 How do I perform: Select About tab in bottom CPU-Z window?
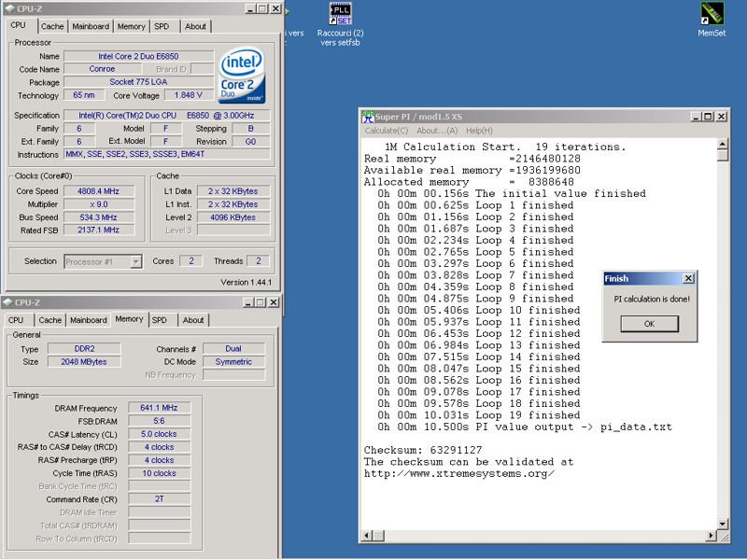[x=193, y=320]
